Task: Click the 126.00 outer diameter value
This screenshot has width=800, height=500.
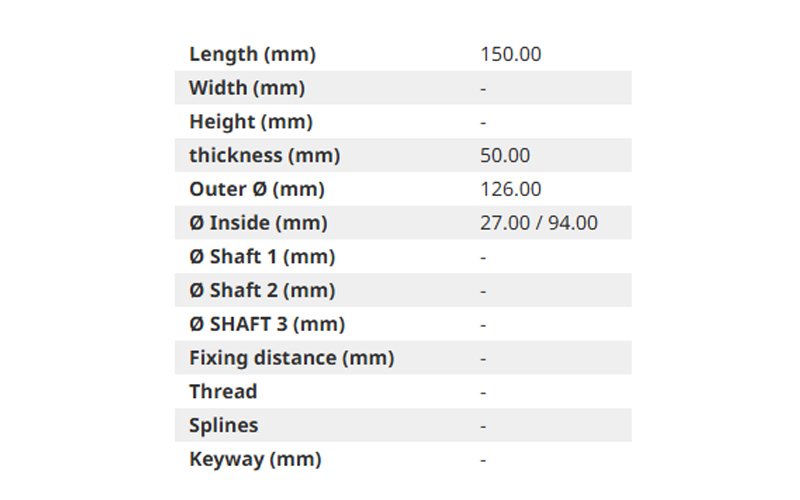Action: point(511,189)
